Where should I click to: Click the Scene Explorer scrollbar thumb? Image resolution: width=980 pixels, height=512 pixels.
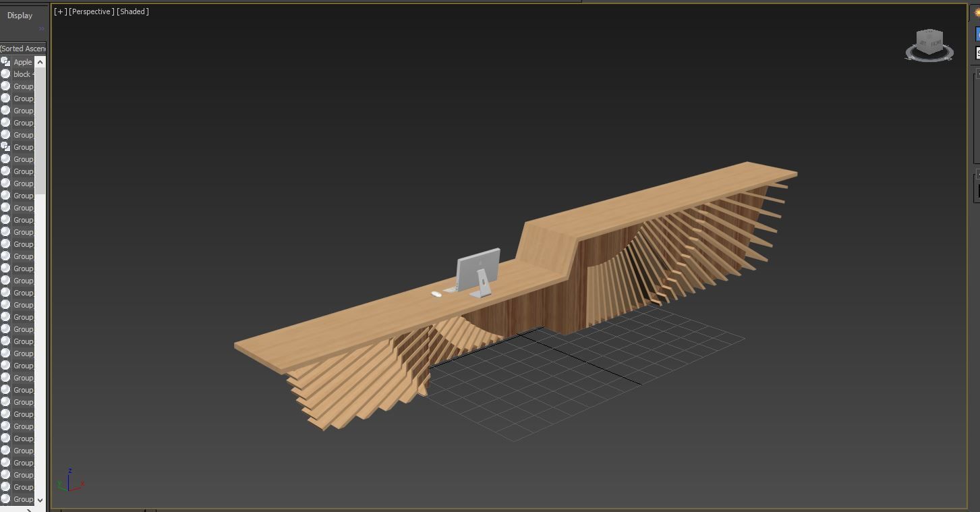[40, 131]
